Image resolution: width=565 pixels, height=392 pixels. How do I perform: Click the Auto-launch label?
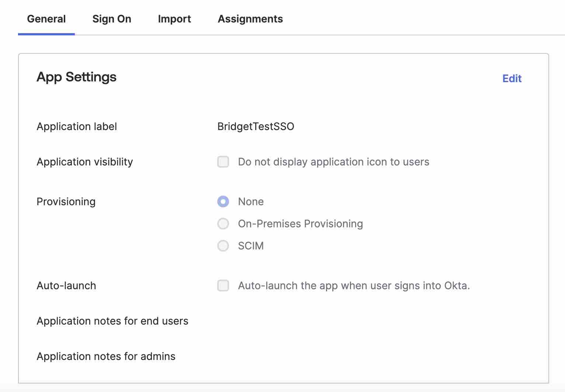(66, 286)
